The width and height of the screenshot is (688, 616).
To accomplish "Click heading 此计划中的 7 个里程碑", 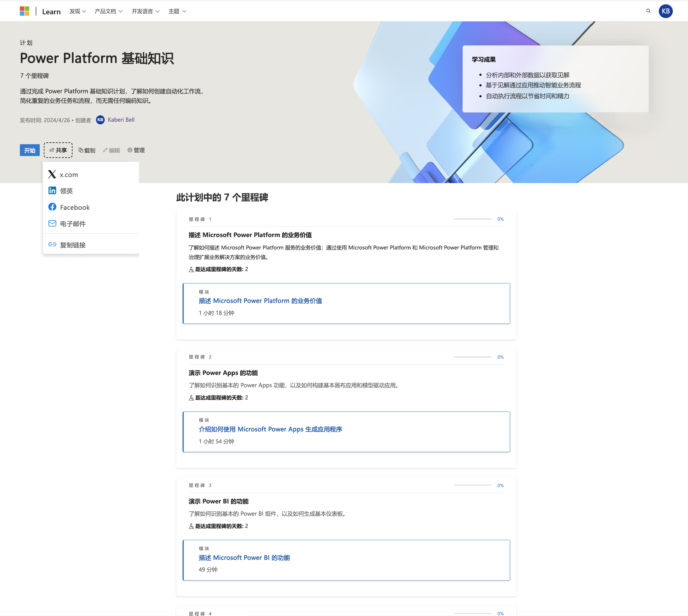I will 222,197.
